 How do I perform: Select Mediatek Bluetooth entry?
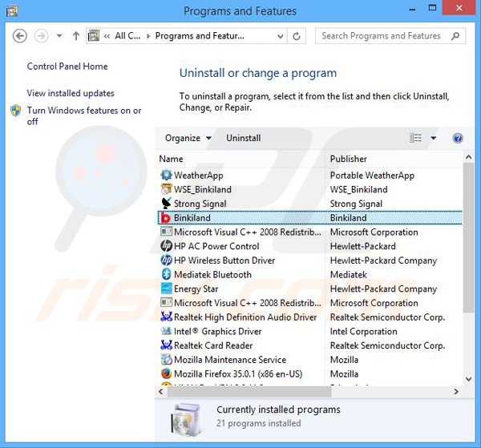(212, 274)
